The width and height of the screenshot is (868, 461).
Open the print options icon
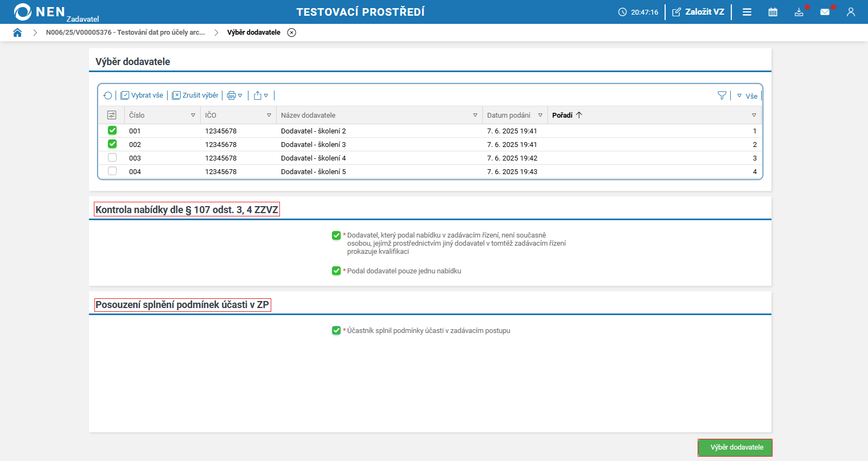(x=234, y=95)
